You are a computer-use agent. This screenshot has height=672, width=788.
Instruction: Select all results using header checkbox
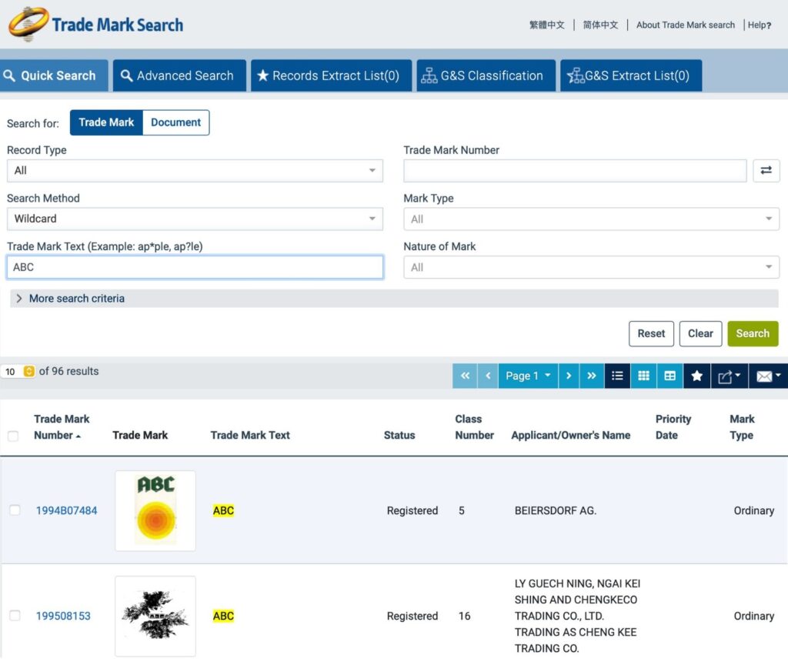[x=12, y=435]
